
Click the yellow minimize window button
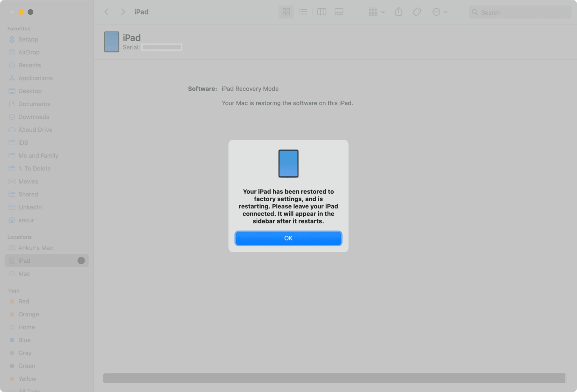[21, 12]
